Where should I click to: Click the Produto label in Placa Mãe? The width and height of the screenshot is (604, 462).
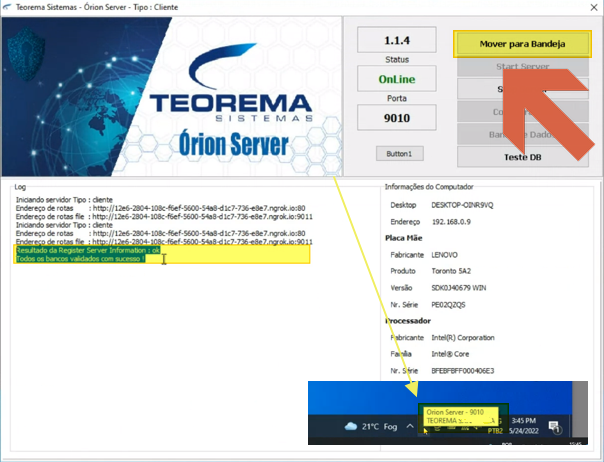click(403, 271)
